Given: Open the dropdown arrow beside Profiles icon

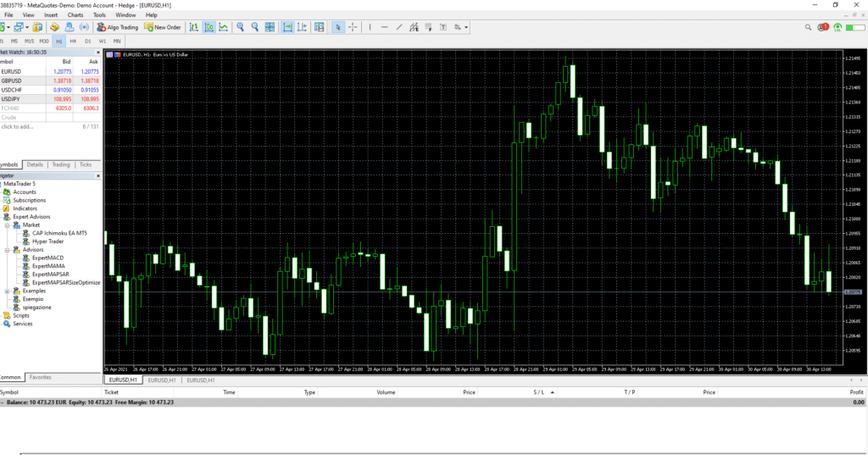Looking at the screenshot, I should (x=26, y=27).
